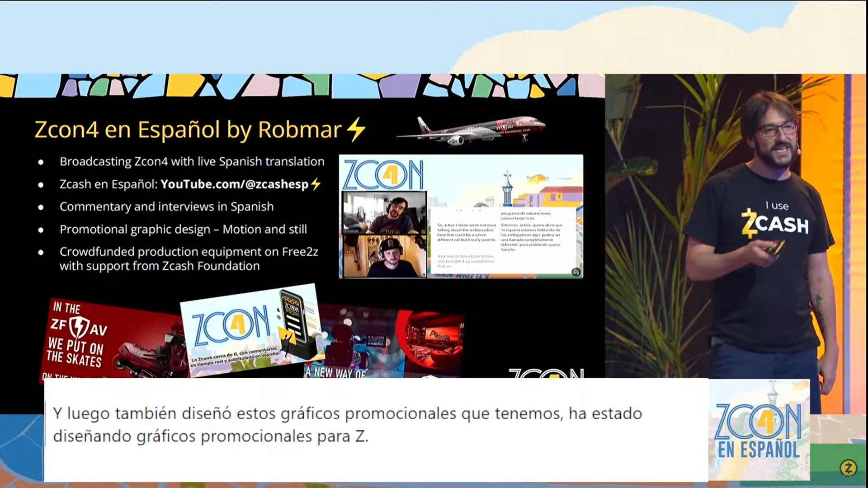
Task: Click the "Zcash en Español:" label
Action: 108,184
